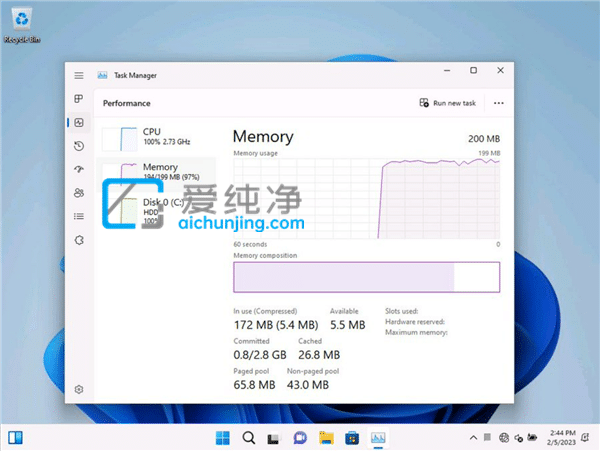Open the Processes page icon in sidebar

79,99
